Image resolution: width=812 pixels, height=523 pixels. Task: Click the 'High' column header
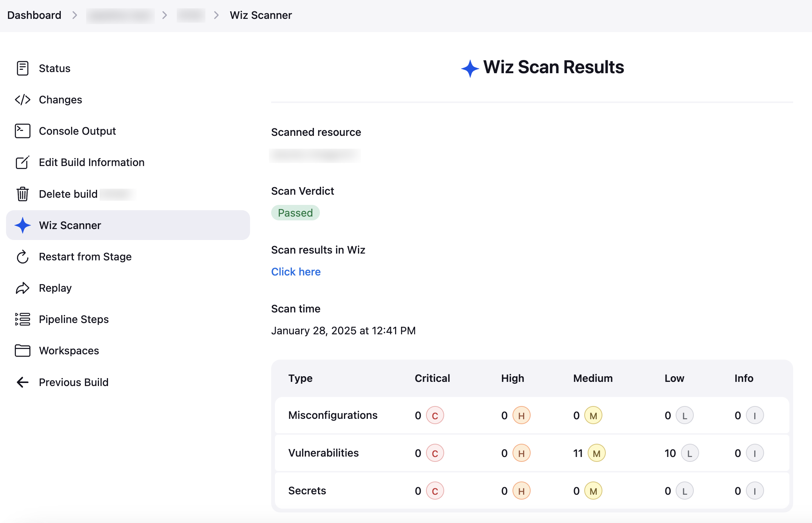pos(513,378)
